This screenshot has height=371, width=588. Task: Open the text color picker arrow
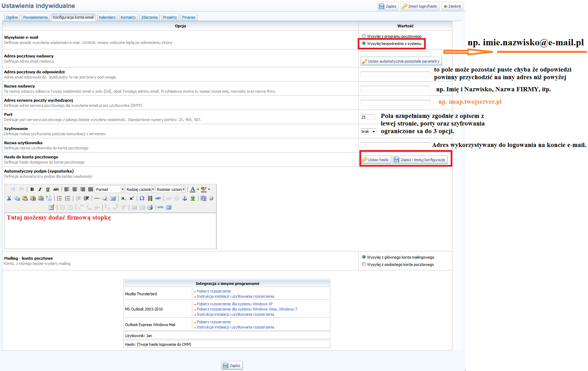click(198, 189)
